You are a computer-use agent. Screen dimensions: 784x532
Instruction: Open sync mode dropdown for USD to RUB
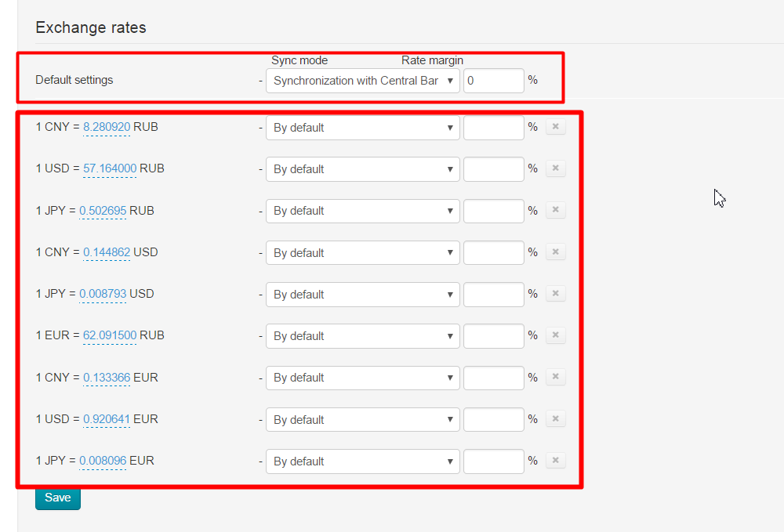pos(362,169)
